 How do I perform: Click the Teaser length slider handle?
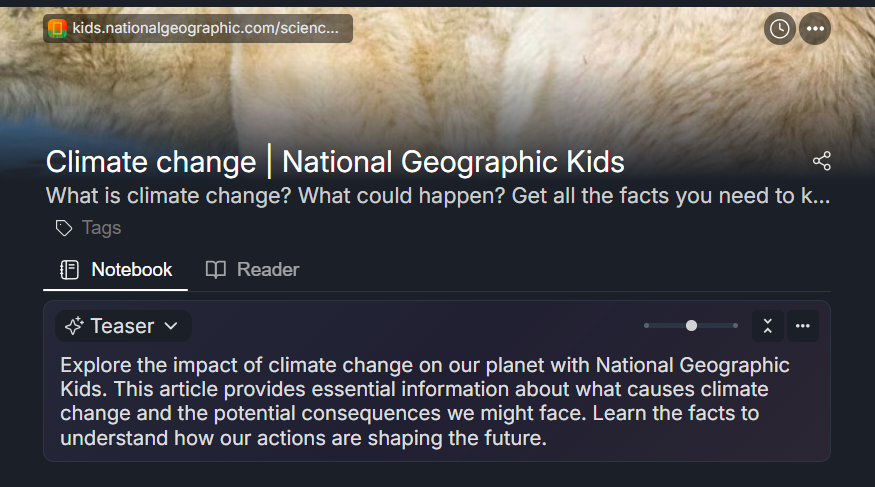point(691,326)
